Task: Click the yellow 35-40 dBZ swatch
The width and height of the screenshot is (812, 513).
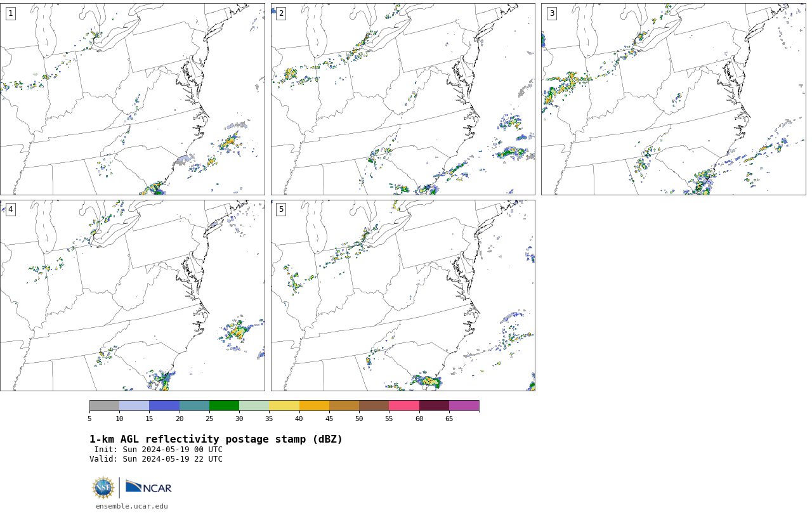Action: [x=284, y=406]
